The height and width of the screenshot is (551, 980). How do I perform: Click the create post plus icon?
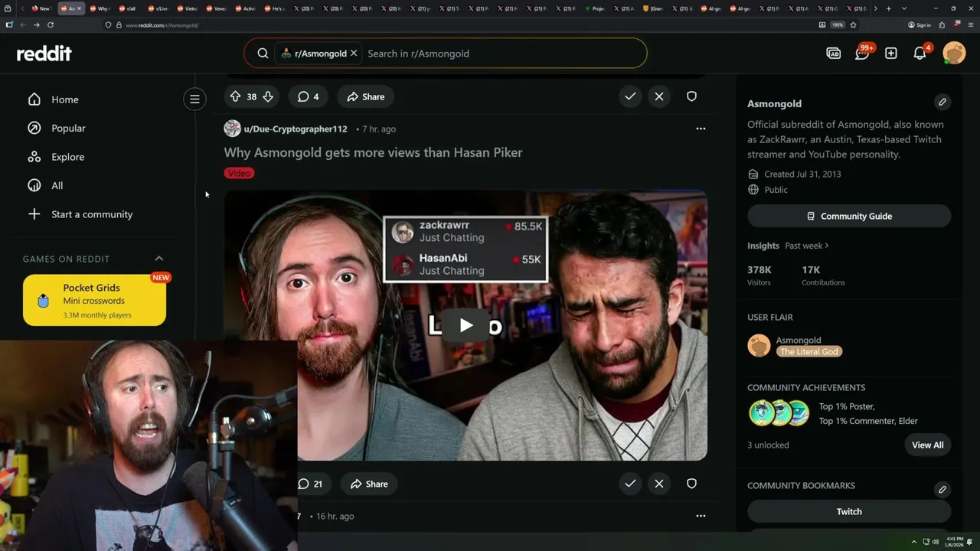point(891,54)
